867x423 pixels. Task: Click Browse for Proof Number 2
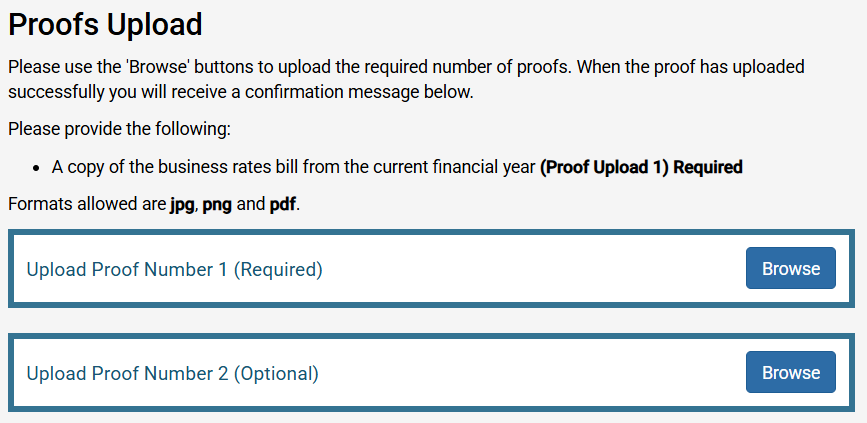[790, 372]
